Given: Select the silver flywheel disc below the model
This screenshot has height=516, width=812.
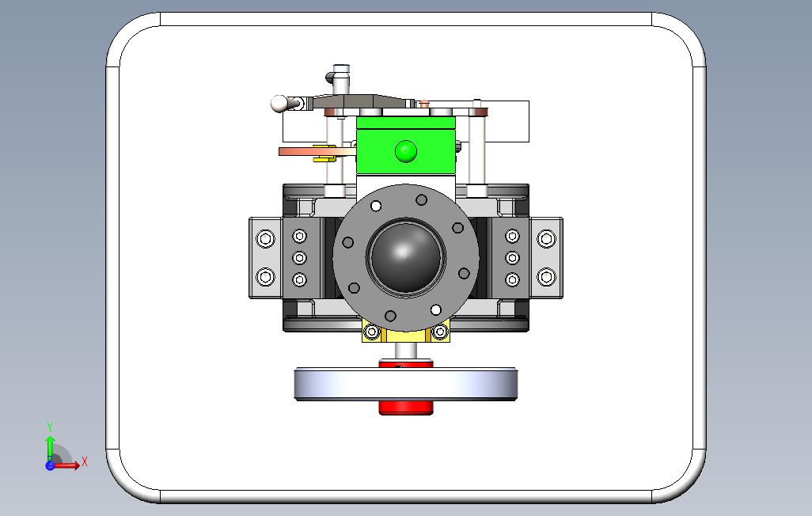Looking at the screenshot, I should pos(406,384).
